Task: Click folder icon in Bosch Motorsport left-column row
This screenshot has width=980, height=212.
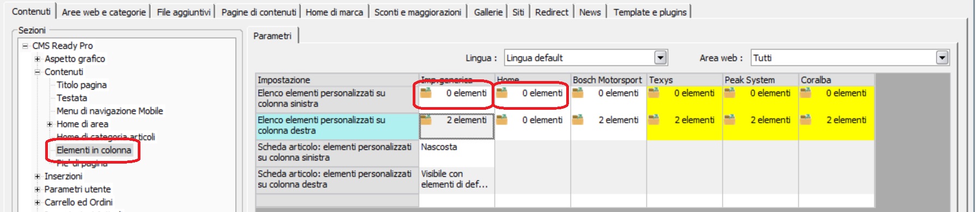Action: [578, 93]
